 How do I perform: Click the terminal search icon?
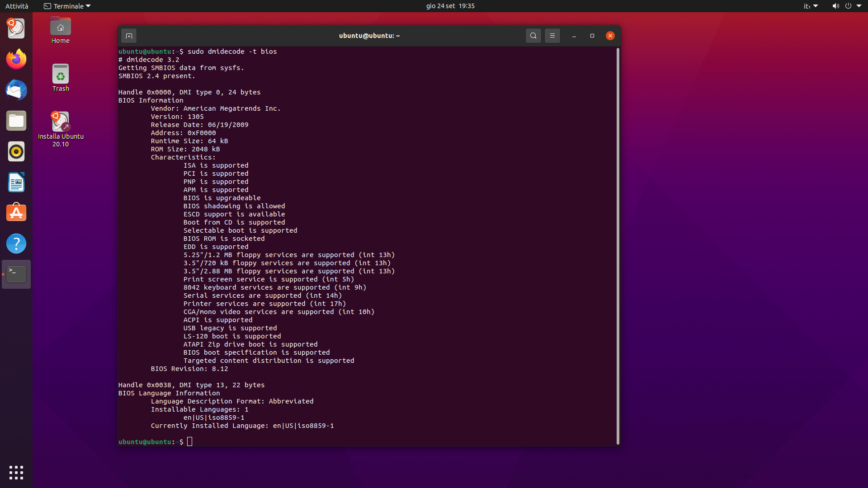click(x=533, y=36)
